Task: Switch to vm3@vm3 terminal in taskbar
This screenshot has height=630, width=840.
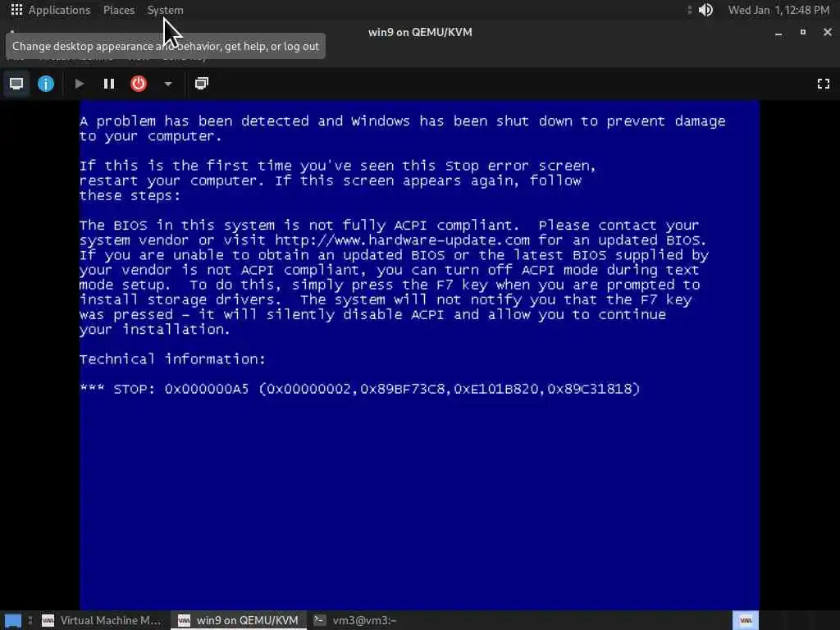Action: click(356, 620)
